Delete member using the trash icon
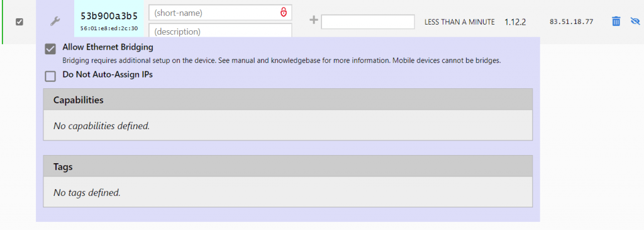This screenshot has width=644, height=230. [616, 21]
